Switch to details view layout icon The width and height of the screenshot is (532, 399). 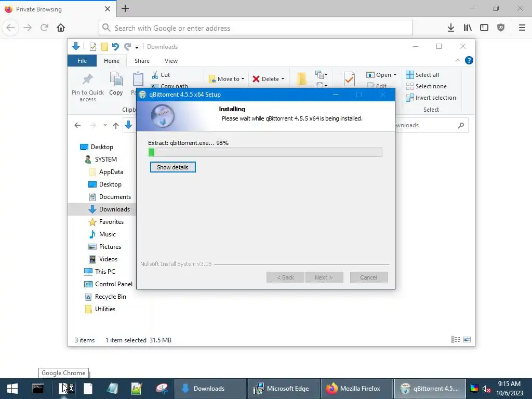(455, 340)
